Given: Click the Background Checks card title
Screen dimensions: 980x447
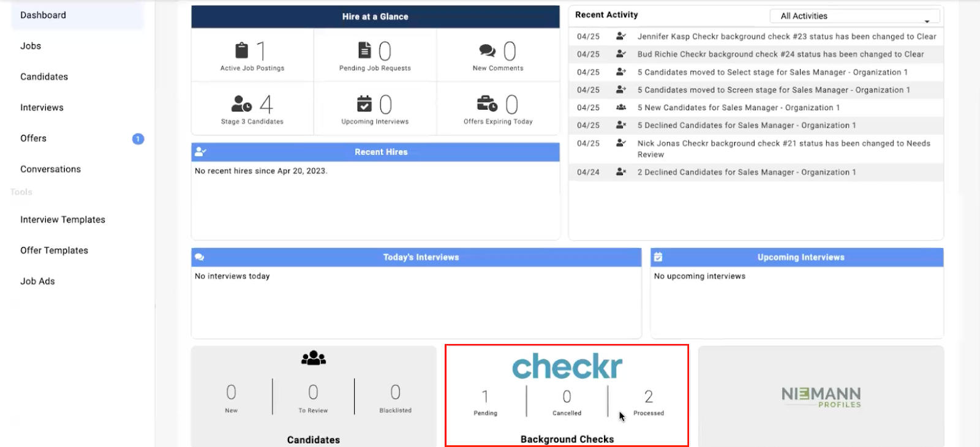Looking at the screenshot, I should click(x=567, y=439).
